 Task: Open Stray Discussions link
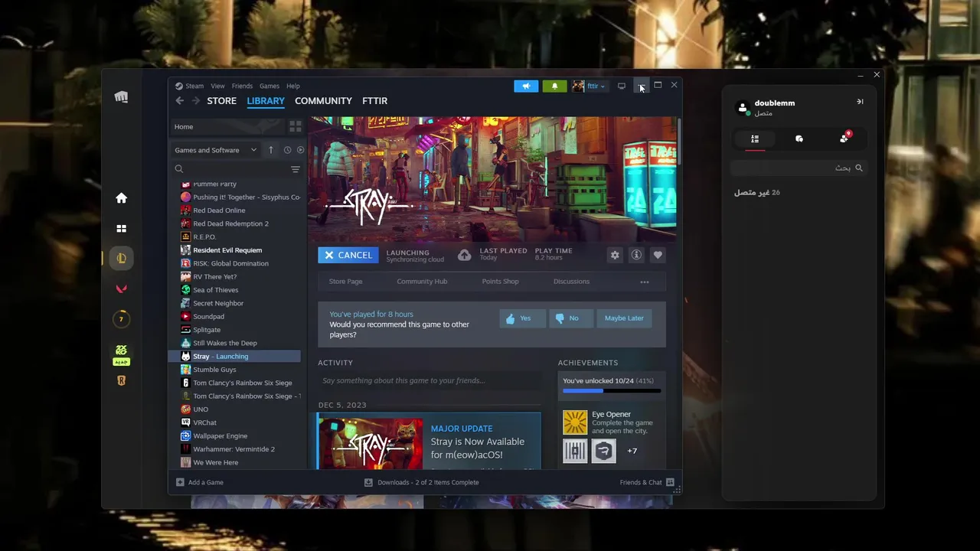point(571,282)
